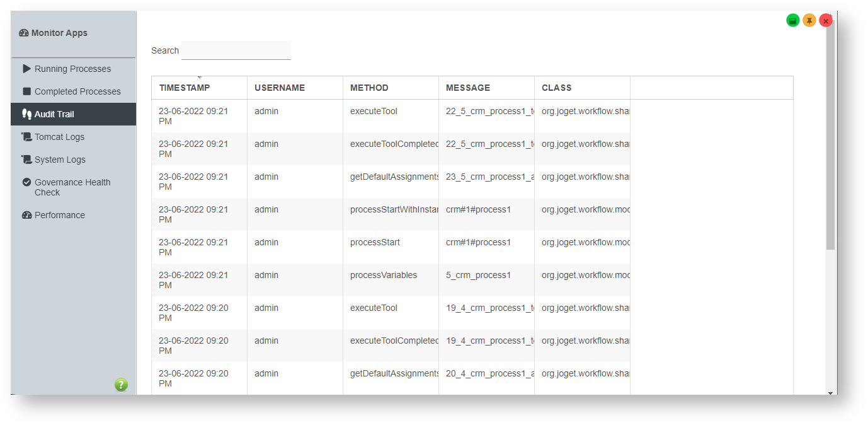Sort table by TIMESTAMP column

tap(185, 88)
